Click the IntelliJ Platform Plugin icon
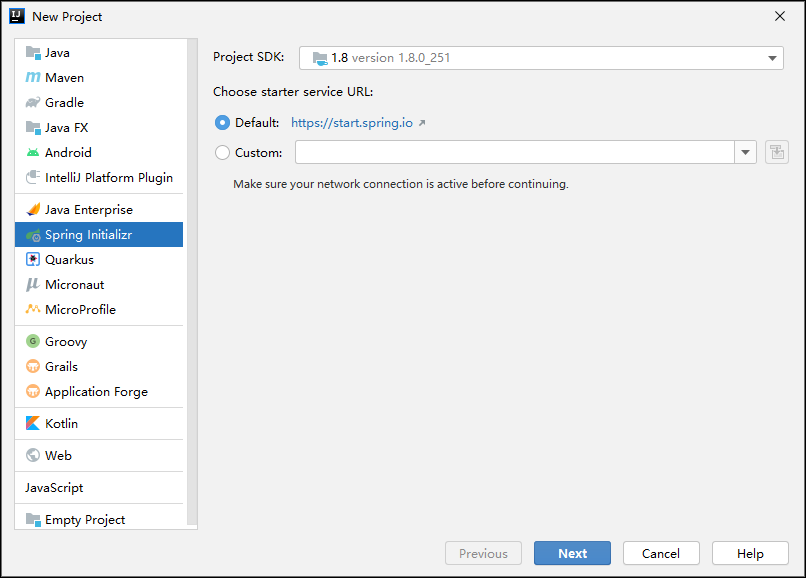Image resolution: width=806 pixels, height=578 pixels. [33, 177]
